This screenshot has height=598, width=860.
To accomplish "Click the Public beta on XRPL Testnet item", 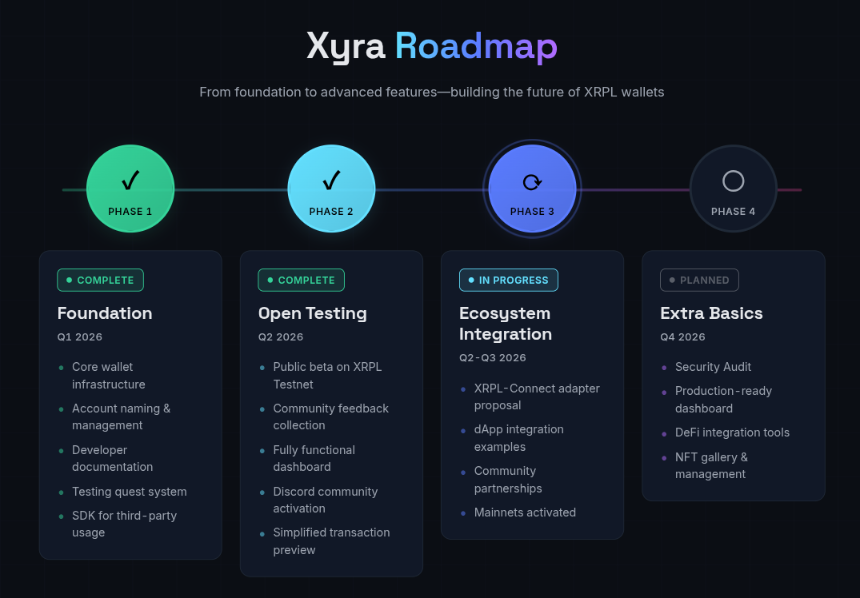I will [327, 375].
